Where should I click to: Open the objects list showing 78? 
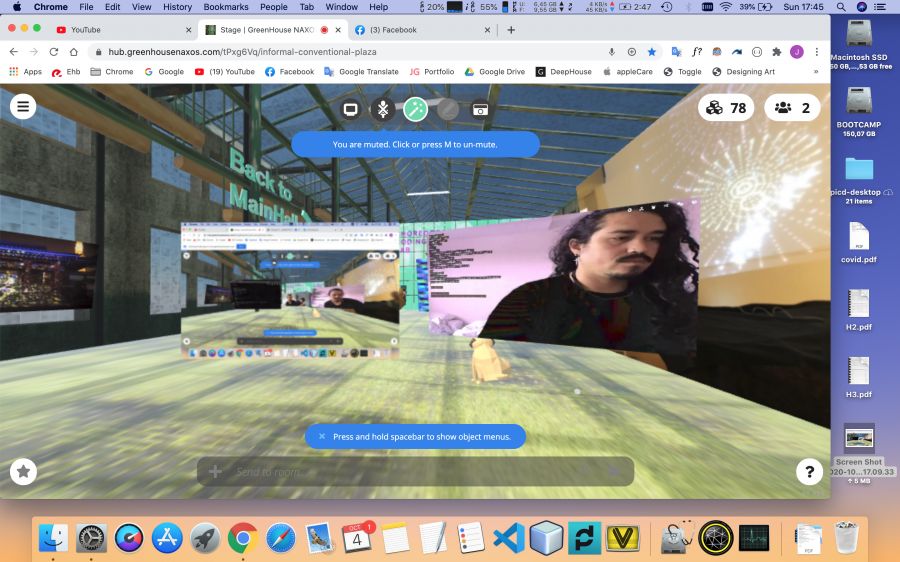click(726, 108)
